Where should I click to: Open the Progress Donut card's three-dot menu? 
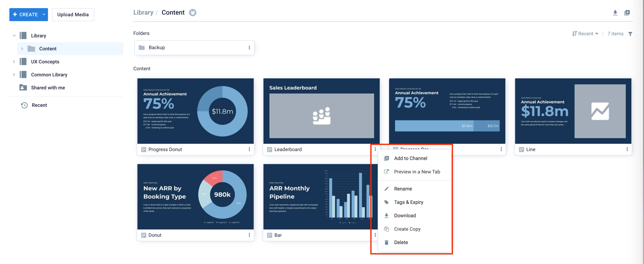click(249, 149)
